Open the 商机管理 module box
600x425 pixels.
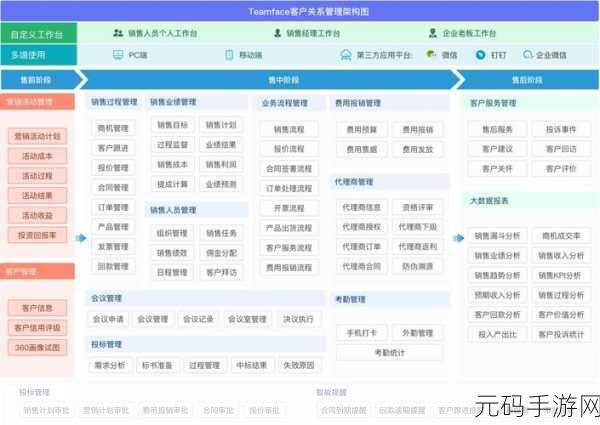[113, 129]
